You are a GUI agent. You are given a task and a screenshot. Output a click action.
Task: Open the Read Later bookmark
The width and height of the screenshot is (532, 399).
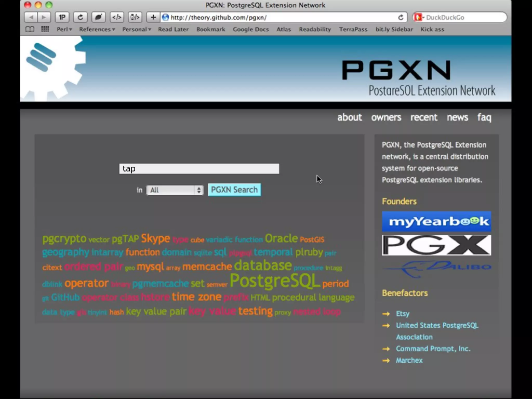pyautogui.click(x=173, y=29)
